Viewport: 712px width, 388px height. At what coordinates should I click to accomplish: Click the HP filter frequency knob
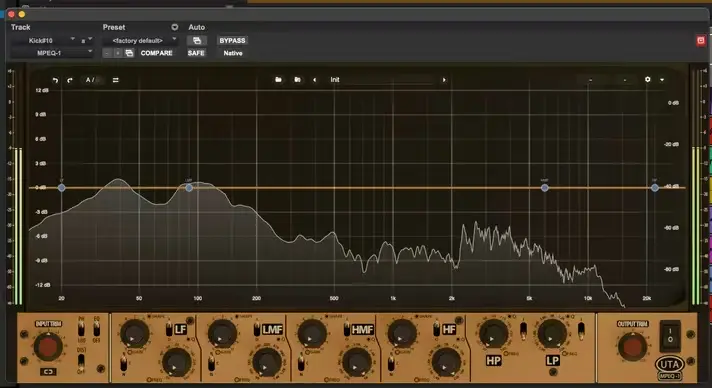tap(493, 333)
